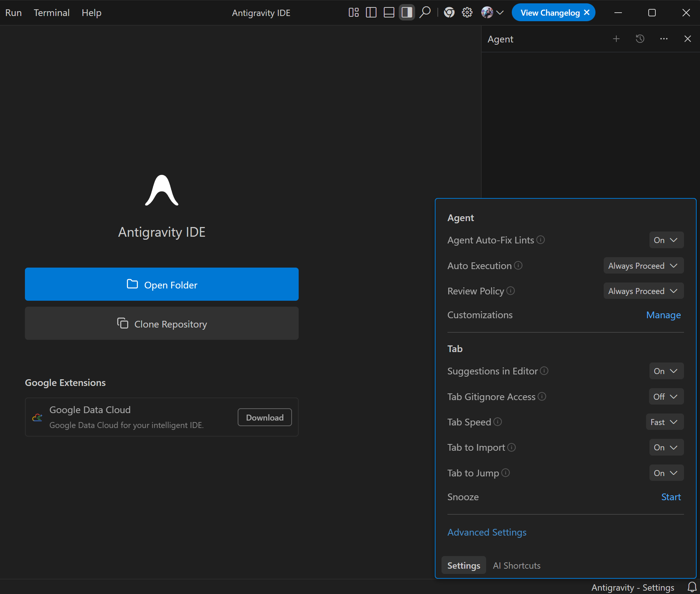This screenshot has width=700, height=594.
Task: Click info icon next to Agent Auto-Fix Lints
Action: coord(541,240)
